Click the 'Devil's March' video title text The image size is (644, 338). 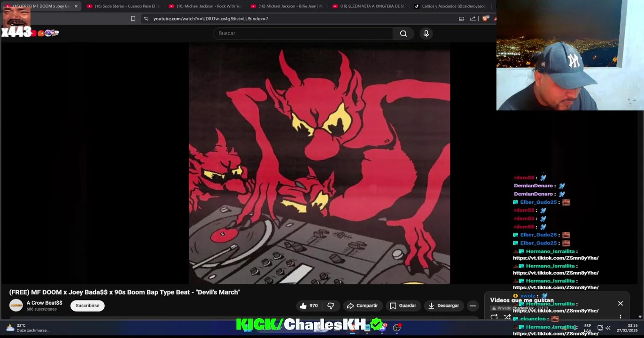click(x=124, y=292)
